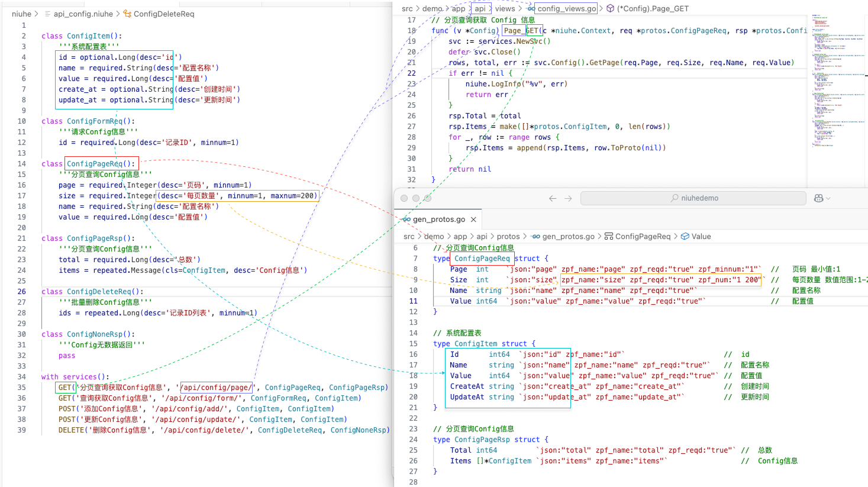
Task: Go forward using the right arrow button
Action: click(x=568, y=198)
